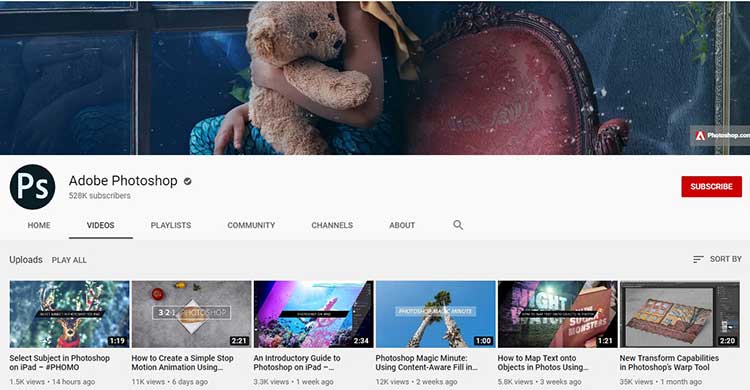Play the Night Sugar Monsters thumbnail lasting 1:21

557,314
